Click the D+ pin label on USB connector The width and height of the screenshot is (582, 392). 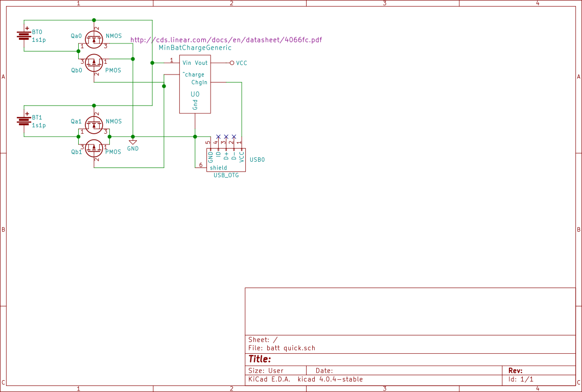point(226,156)
